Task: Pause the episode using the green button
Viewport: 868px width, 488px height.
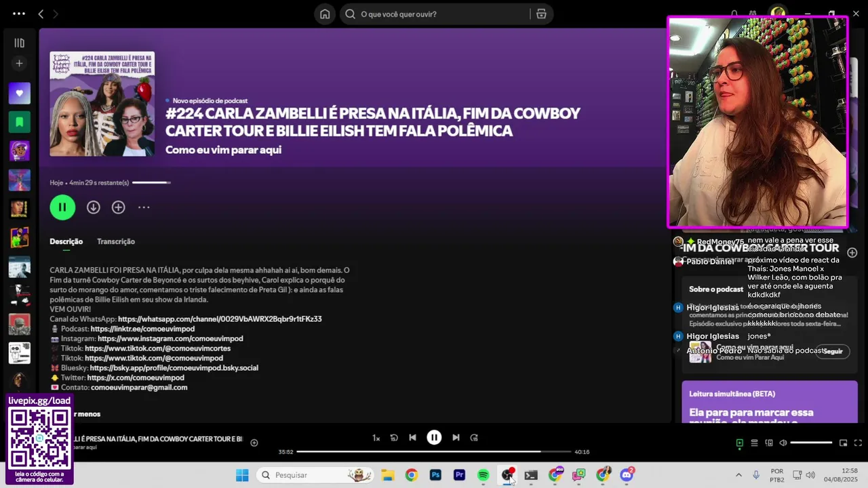Action: point(62,207)
